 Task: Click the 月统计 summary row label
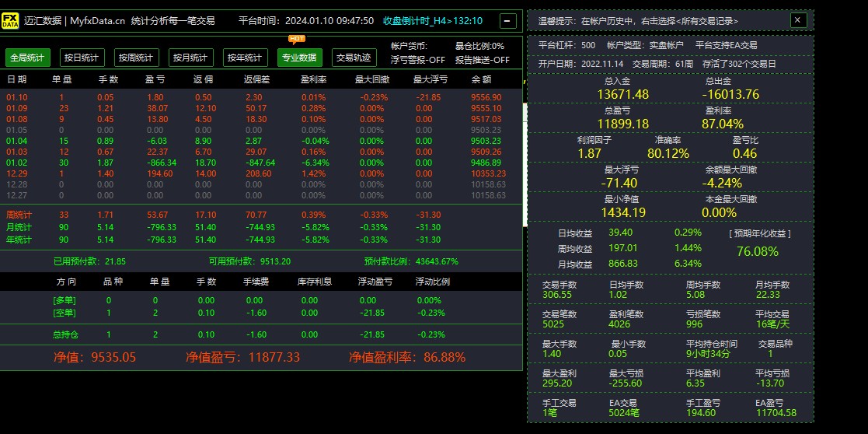19,227
